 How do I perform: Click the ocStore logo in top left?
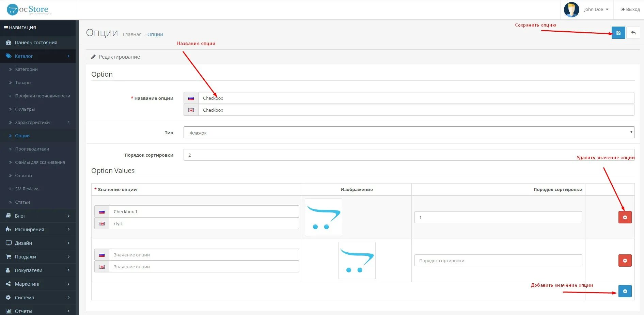(29, 9)
